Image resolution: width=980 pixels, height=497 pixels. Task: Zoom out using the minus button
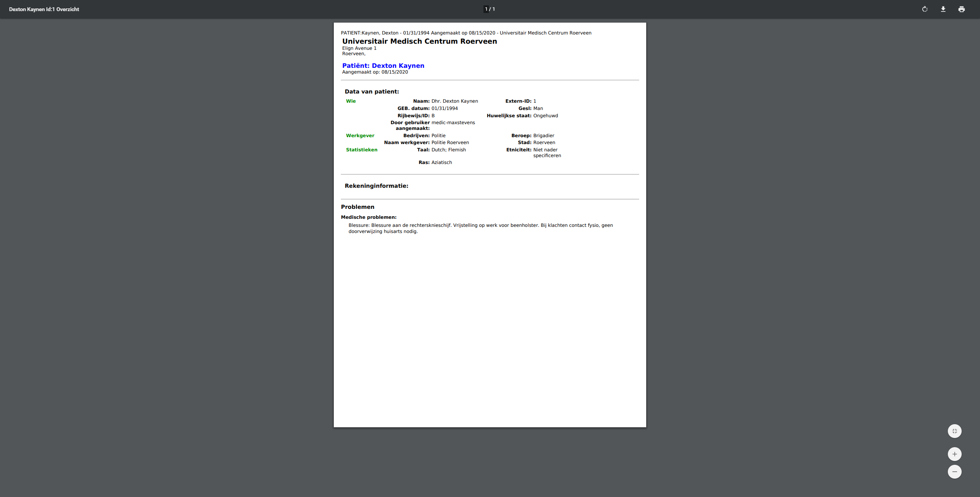pos(955,472)
